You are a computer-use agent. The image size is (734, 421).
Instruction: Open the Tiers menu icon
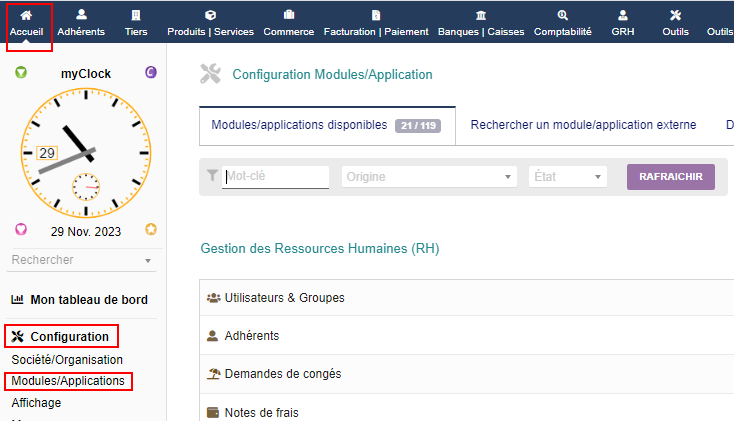pyautogui.click(x=136, y=15)
